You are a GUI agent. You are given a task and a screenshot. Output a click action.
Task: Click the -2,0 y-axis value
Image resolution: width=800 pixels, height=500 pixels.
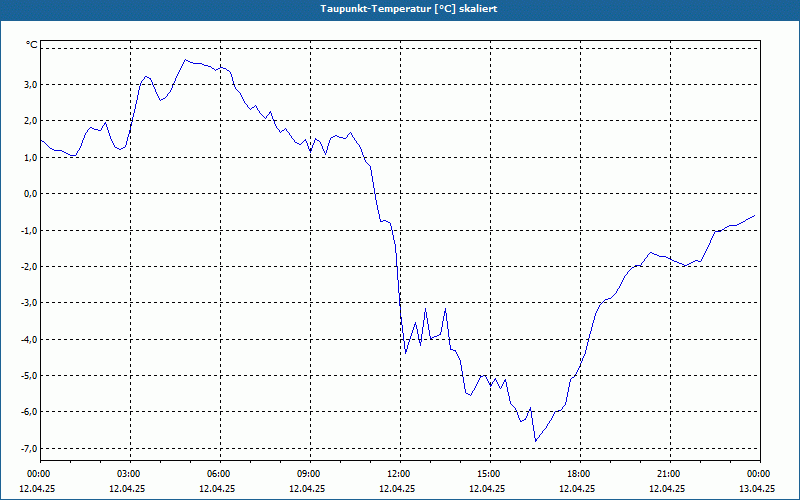click(x=30, y=267)
